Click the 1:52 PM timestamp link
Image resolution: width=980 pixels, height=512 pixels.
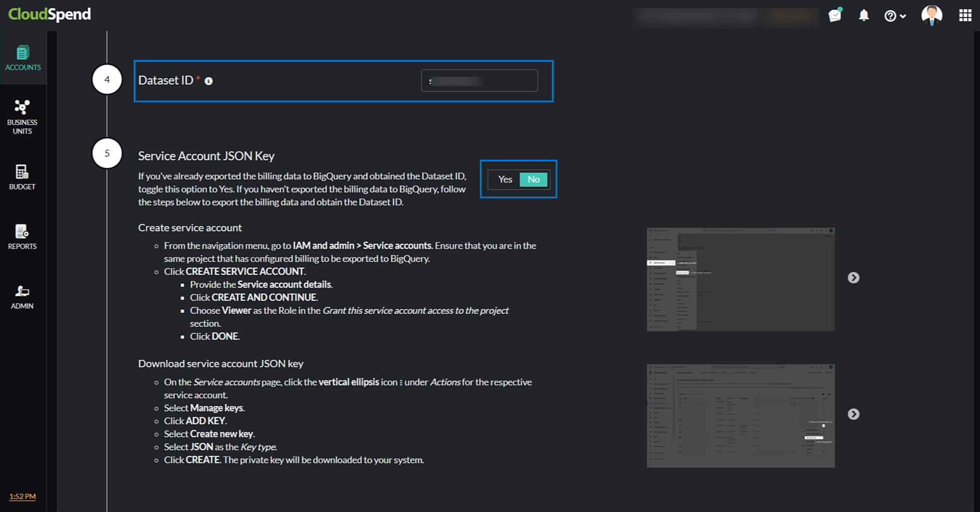pyautogui.click(x=22, y=496)
